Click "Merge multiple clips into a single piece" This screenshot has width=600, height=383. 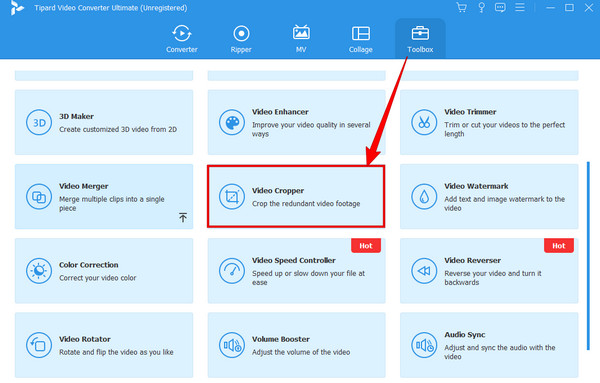click(112, 204)
